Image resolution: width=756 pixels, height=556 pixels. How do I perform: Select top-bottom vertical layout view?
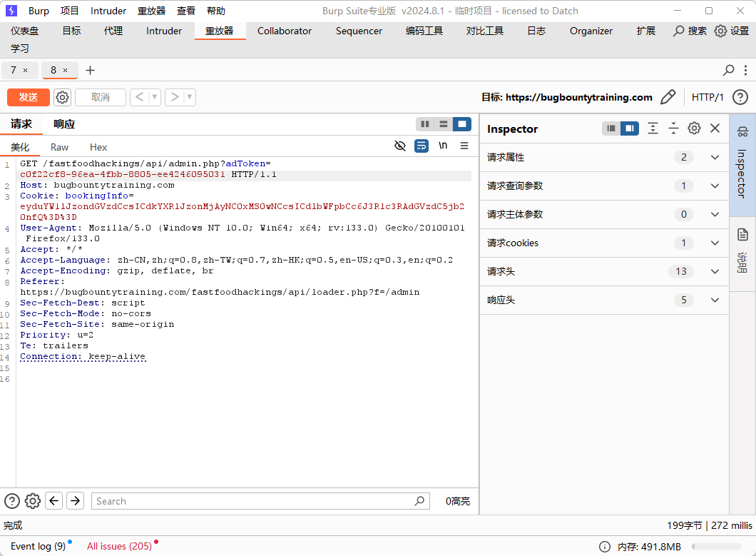tap(444, 124)
